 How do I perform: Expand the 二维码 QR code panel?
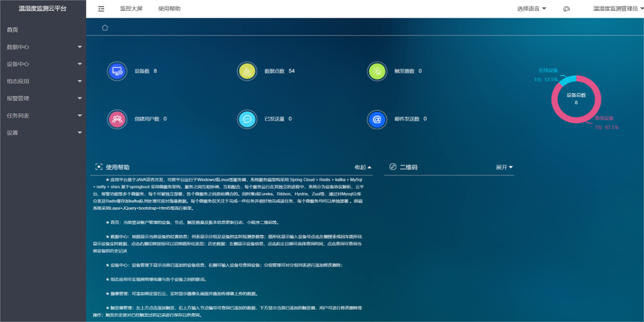coord(503,167)
